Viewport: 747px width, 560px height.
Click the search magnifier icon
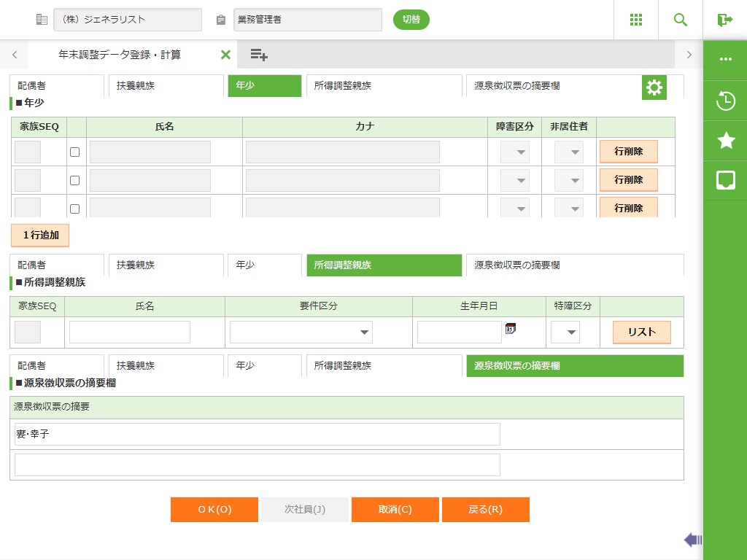point(681,20)
